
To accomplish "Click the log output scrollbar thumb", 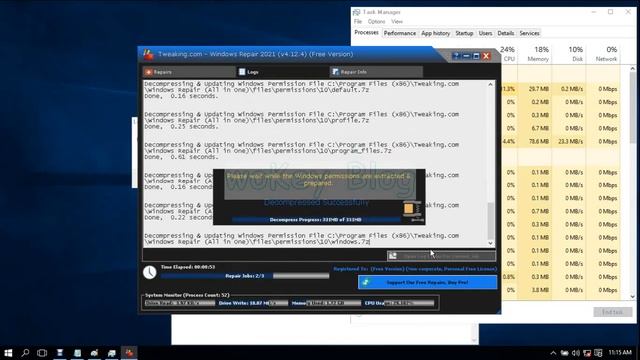I will tap(491, 221).
